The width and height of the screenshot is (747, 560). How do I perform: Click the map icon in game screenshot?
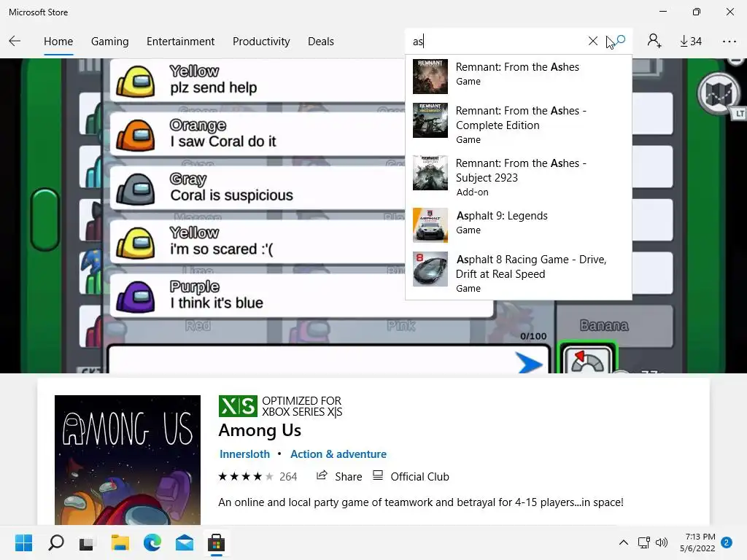(719, 94)
